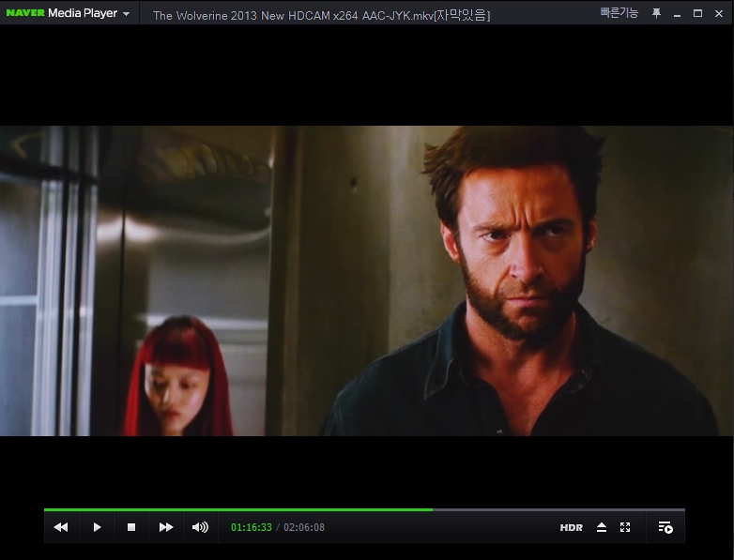Image resolution: width=734 pixels, height=560 pixels.
Task: Pin the window always on top
Action: 656,13
